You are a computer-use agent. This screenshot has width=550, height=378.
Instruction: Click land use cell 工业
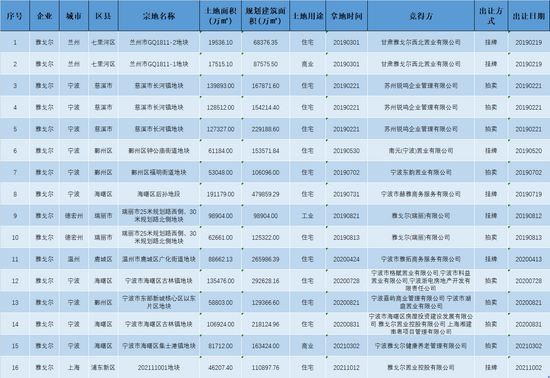click(x=308, y=216)
